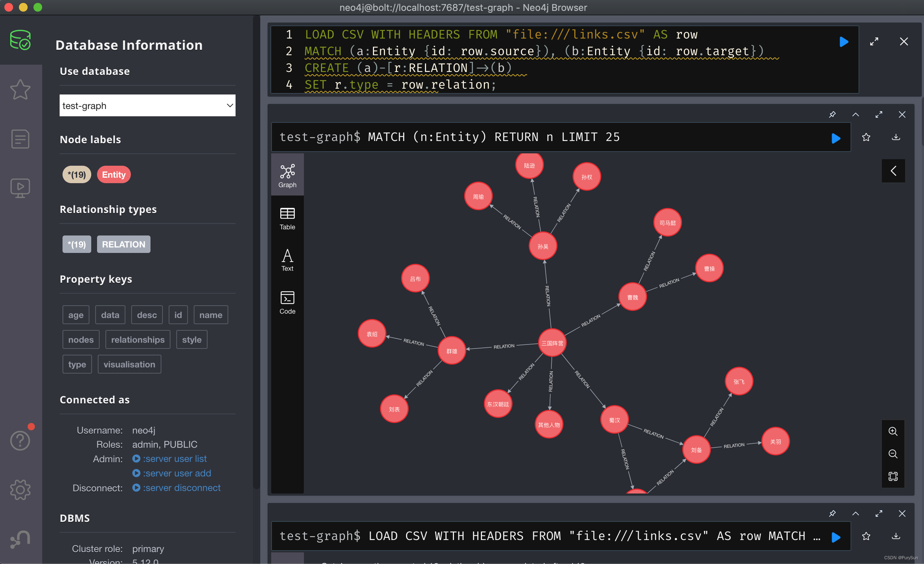Open the Project Files sidebar icon

click(x=20, y=139)
